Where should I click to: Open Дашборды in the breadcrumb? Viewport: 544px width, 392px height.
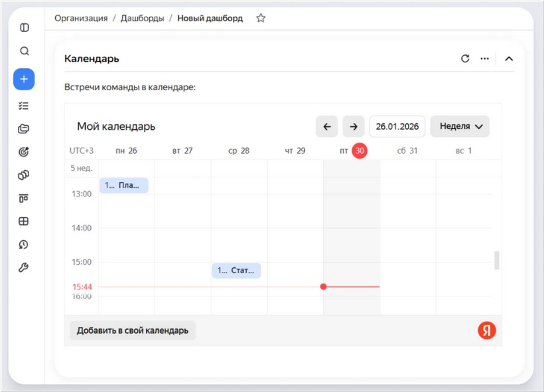coord(142,19)
